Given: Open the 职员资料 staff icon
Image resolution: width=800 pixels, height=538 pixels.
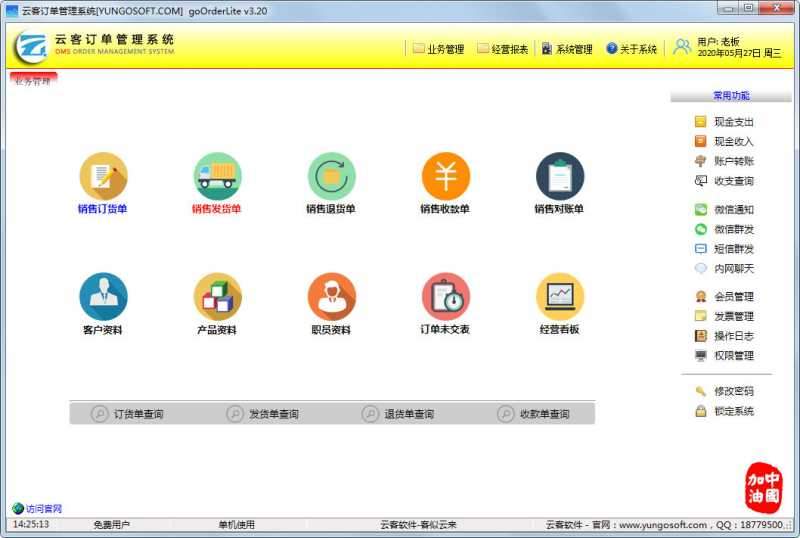Looking at the screenshot, I should [332, 297].
